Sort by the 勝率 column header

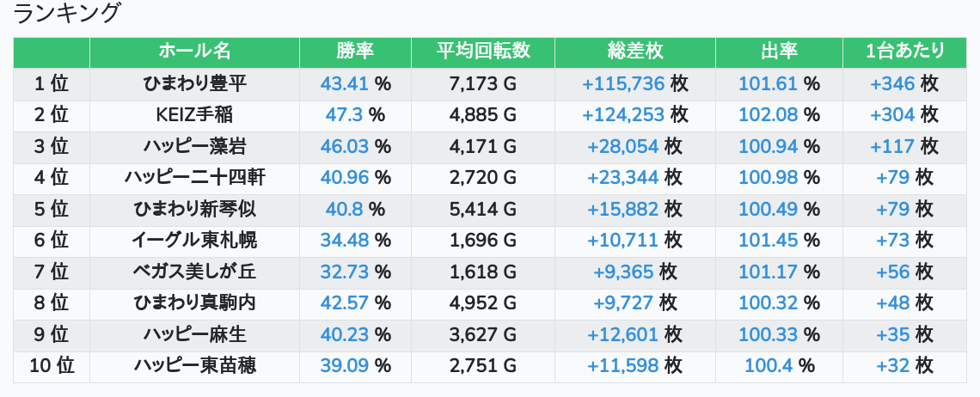point(355,52)
